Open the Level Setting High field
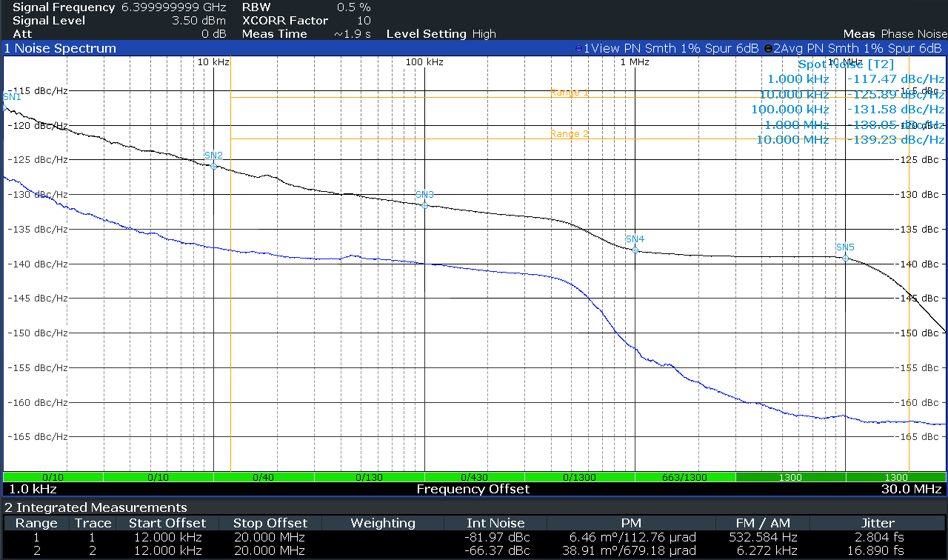Image resolution: width=948 pixels, height=560 pixels. 441,34
